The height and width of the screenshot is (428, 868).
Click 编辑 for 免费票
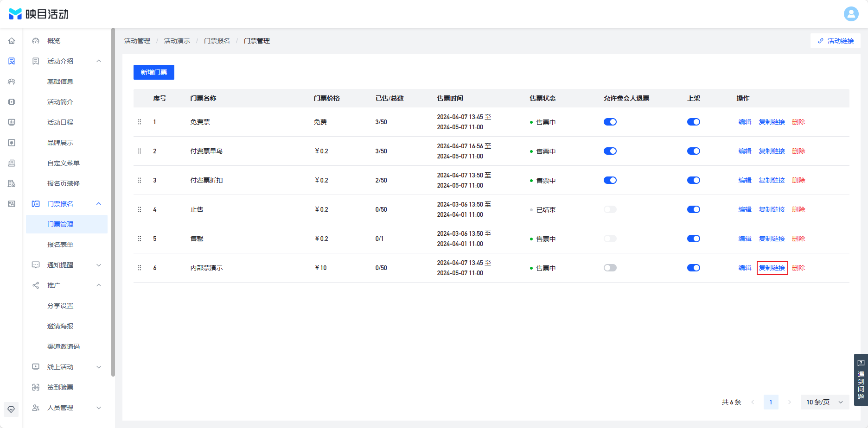(x=745, y=122)
